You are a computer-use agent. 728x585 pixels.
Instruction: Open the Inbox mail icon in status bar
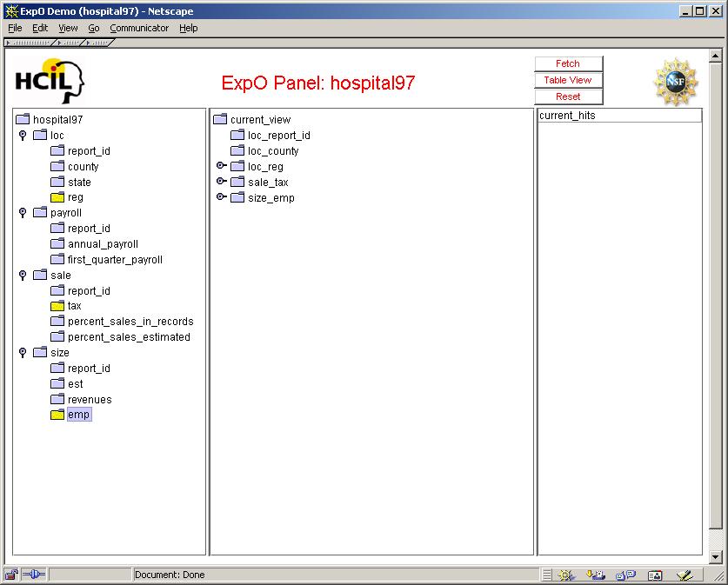(x=596, y=575)
